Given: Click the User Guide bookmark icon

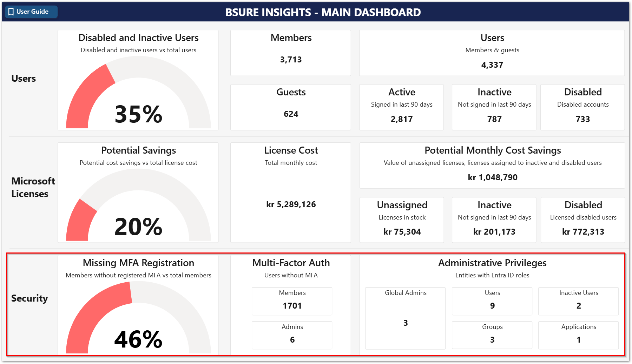Looking at the screenshot, I should [11, 12].
